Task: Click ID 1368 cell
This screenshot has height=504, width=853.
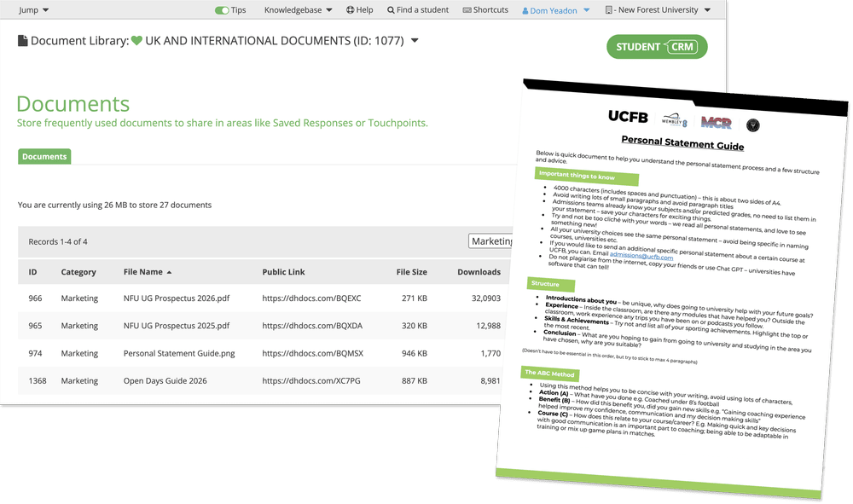Action: pos(38,380)
